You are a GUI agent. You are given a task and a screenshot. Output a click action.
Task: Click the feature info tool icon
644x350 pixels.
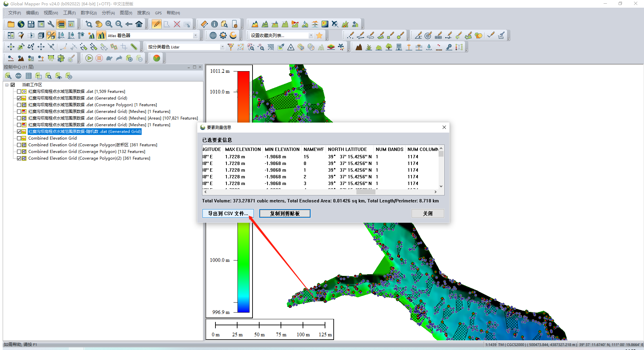214,24
